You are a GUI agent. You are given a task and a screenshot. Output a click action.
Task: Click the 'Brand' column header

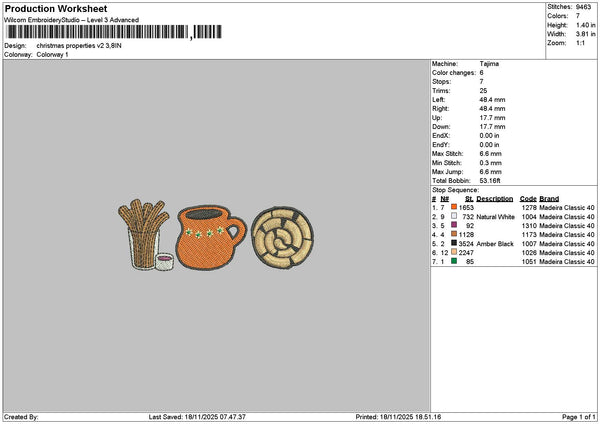[x=549, y=199]
